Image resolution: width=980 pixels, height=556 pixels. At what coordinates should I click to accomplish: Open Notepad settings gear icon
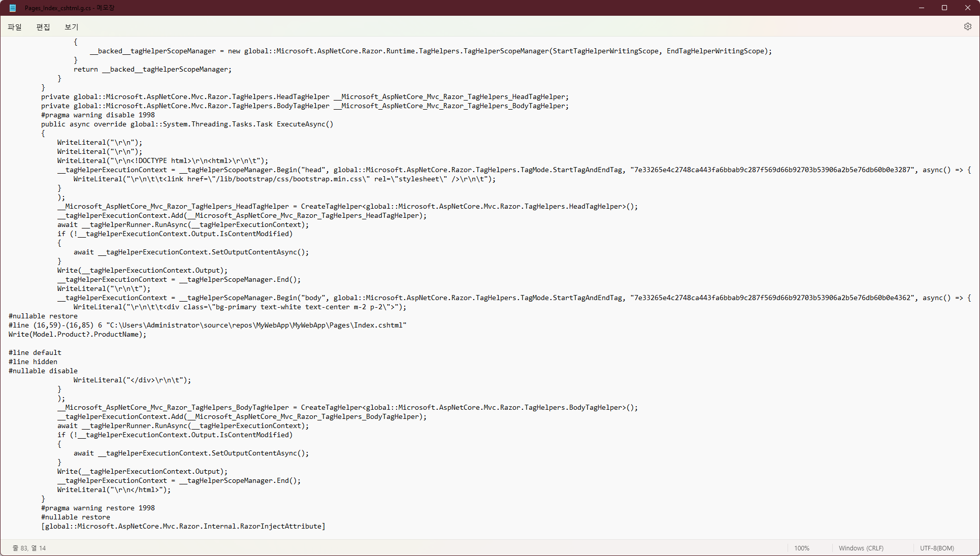click(967, 26)
